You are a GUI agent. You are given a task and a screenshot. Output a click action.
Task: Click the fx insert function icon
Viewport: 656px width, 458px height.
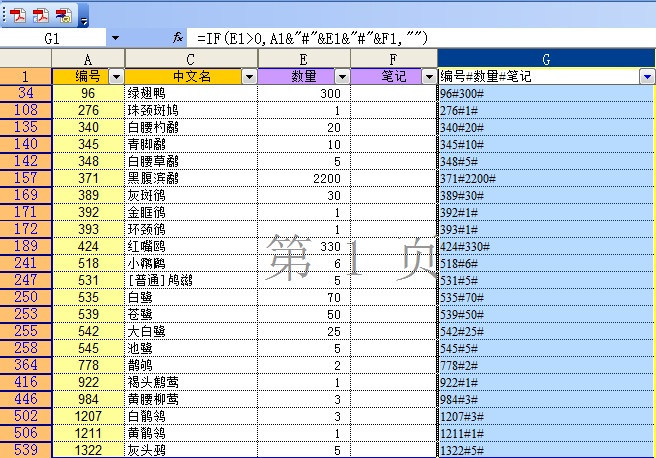click(x=179, y=38)
